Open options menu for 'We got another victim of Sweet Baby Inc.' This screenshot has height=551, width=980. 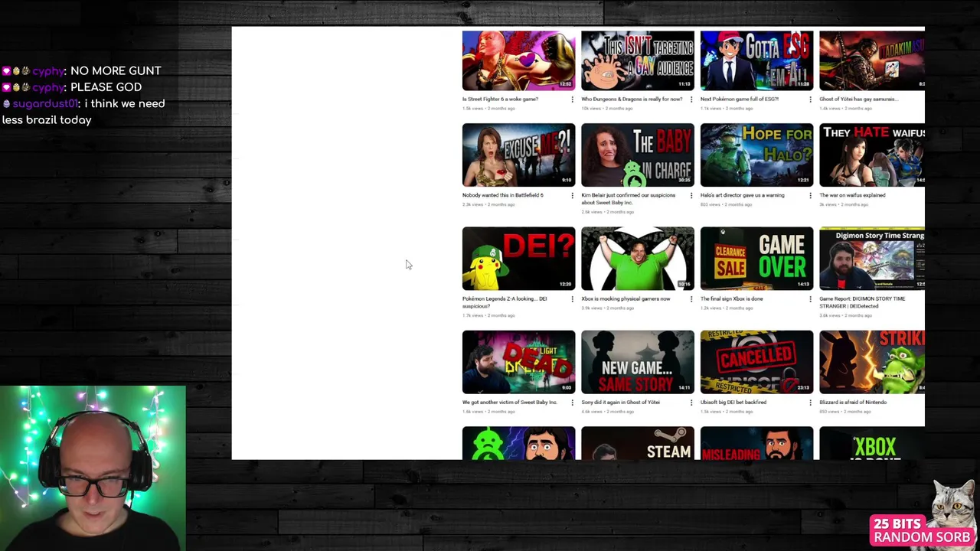[x=572, y=403]
